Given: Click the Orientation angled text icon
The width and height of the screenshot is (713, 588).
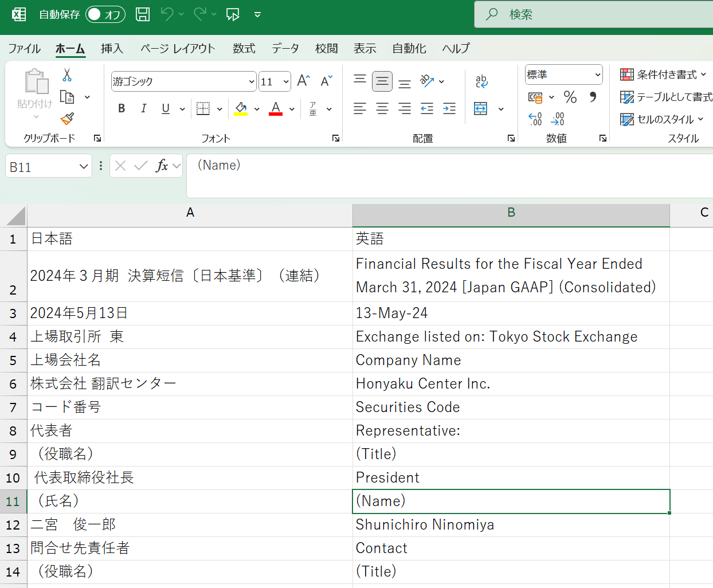Looking at the screenshot, I should [x=427, y=81].
